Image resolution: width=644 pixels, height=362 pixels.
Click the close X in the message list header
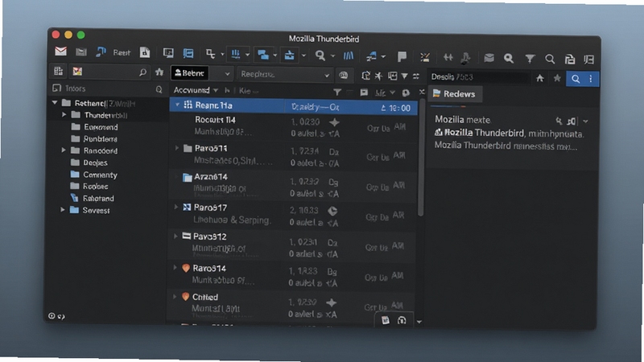pyautogui.click(x=421, y=92)
